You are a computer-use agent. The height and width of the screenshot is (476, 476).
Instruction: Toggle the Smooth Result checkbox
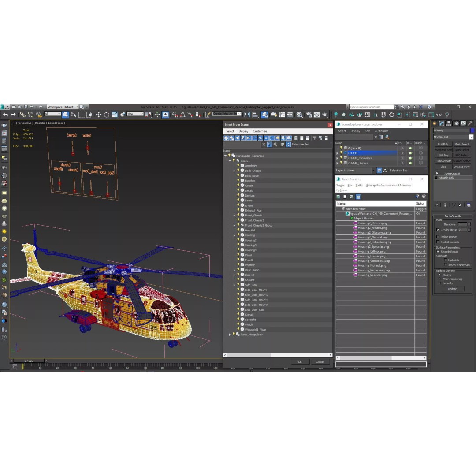pyautogui.click(x=438, y=252)
